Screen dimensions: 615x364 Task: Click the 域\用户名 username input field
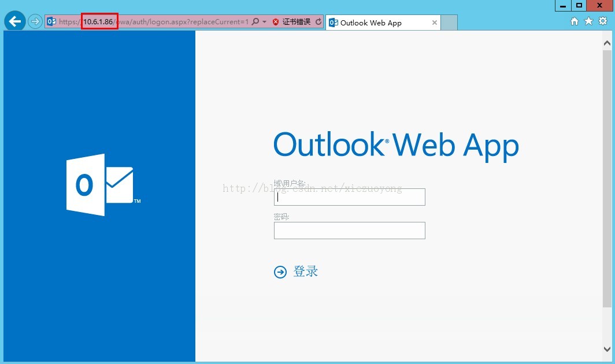[x=350, y=197]
